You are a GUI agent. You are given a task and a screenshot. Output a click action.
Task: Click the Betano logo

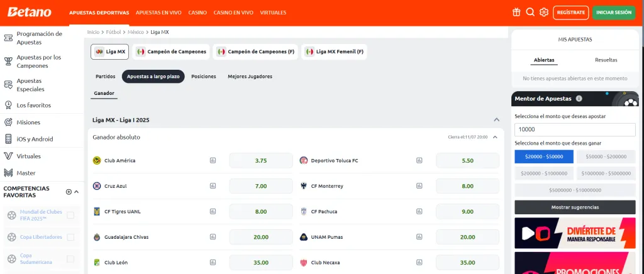pos(30,12)
